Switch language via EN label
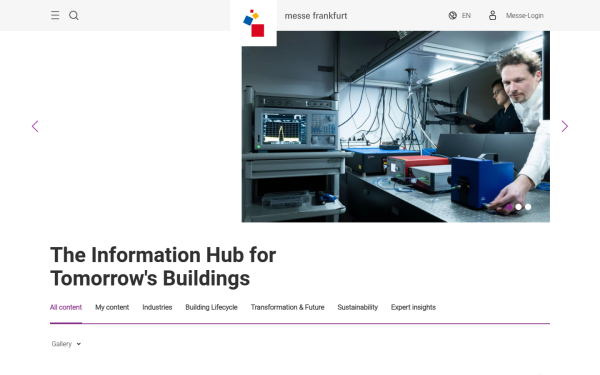 [466, 16]
